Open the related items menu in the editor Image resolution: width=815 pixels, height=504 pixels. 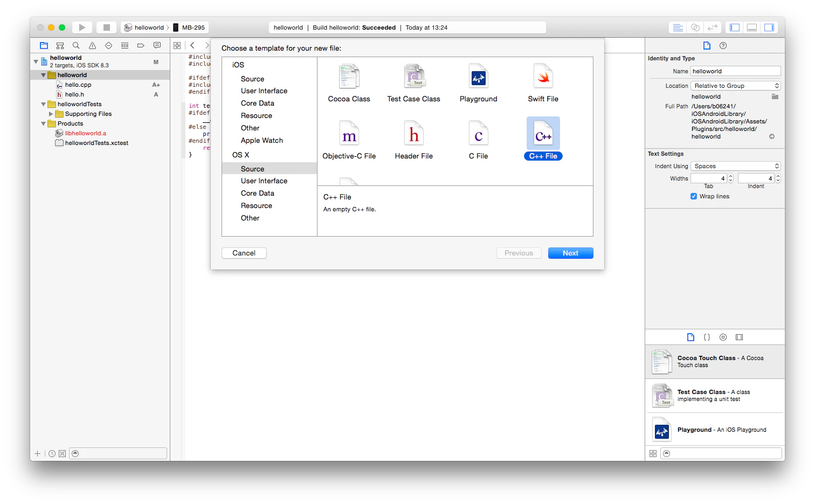177,45
